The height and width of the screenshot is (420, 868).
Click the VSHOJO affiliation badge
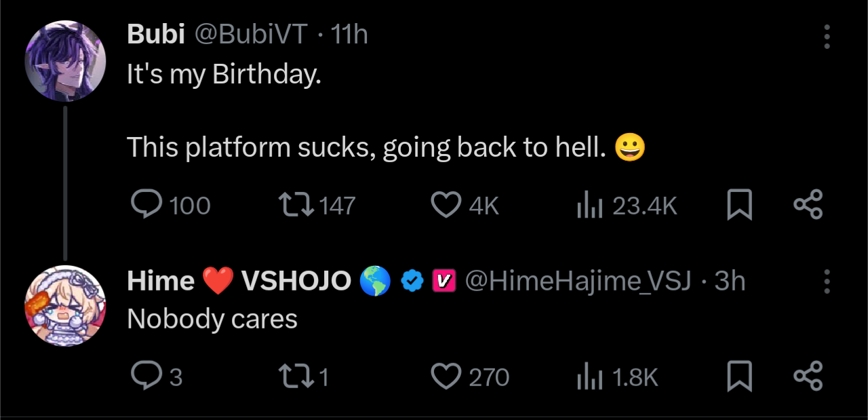coord(443,280)
